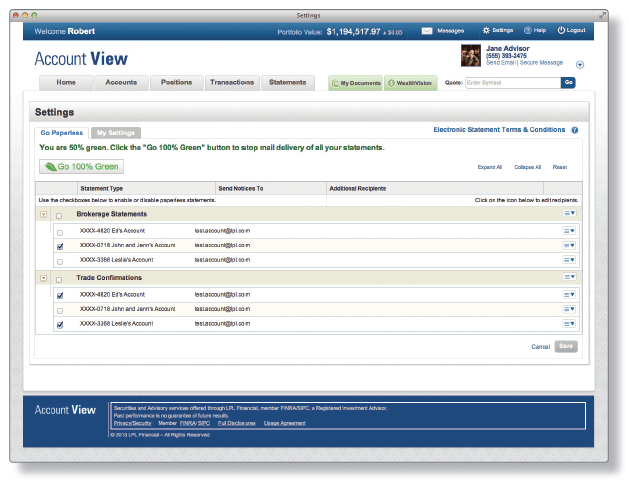The image size is (629, 485).
Task: Open recipients icon for Trade Confirmations header
Action: (x=570, y=277)
